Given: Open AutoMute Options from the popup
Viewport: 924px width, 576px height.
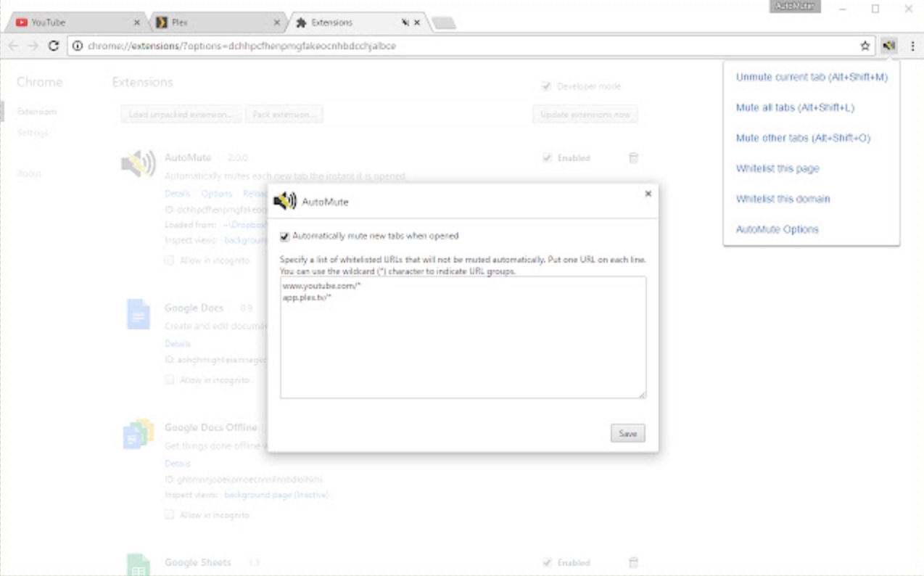Looking at the screenshot, I should point(777,229).
